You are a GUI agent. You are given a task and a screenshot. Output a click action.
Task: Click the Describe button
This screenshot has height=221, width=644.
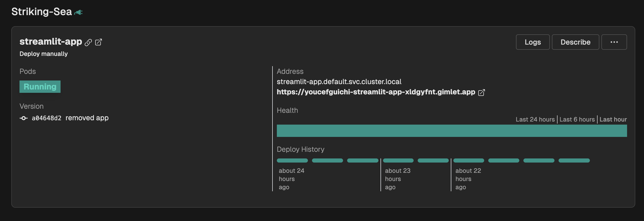575,42
